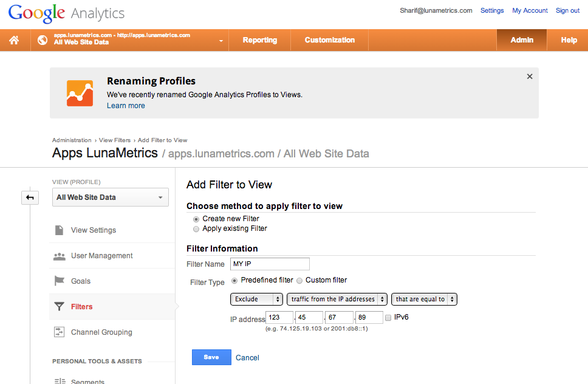588x384 pixels.
Task: Click the Sharif@lunametrics.com account email
Action: (436, 10)
